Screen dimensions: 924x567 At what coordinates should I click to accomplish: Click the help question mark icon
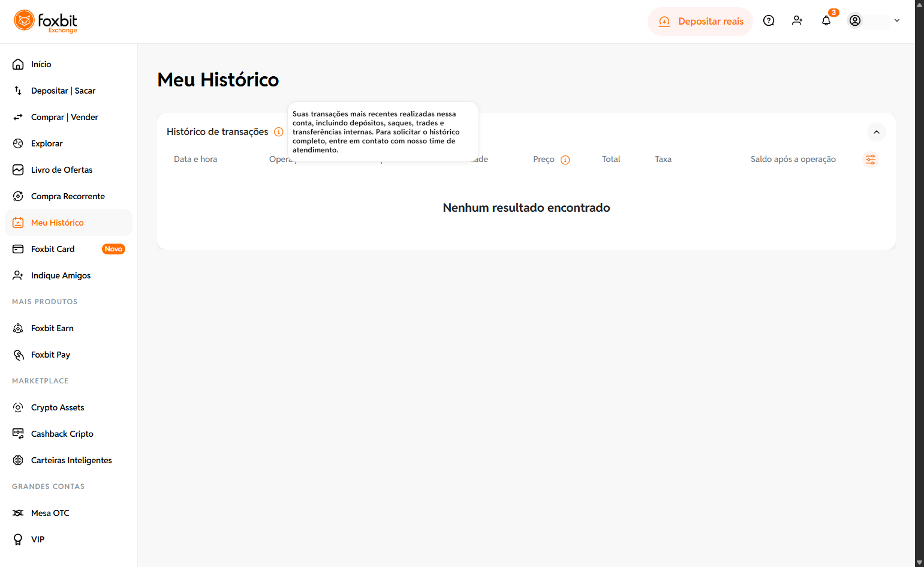click(x=769, y=21)
